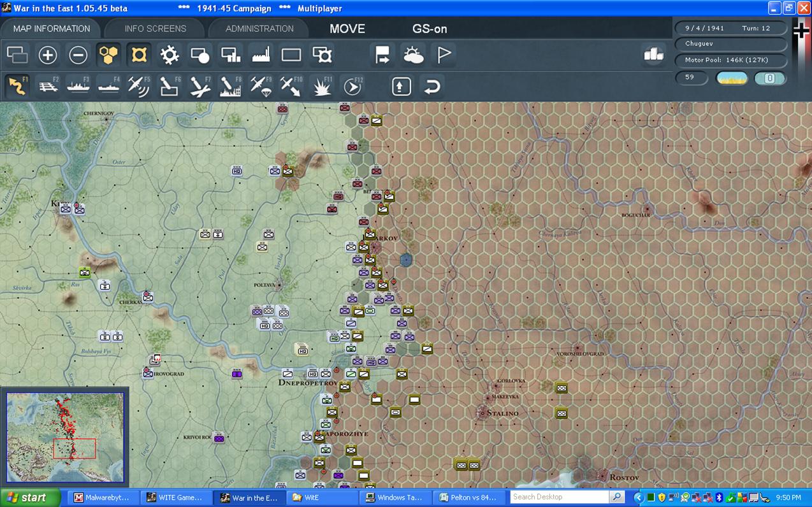812x507 pixels.
Task: Click the Stalino city on map
Action: (482, 413)
